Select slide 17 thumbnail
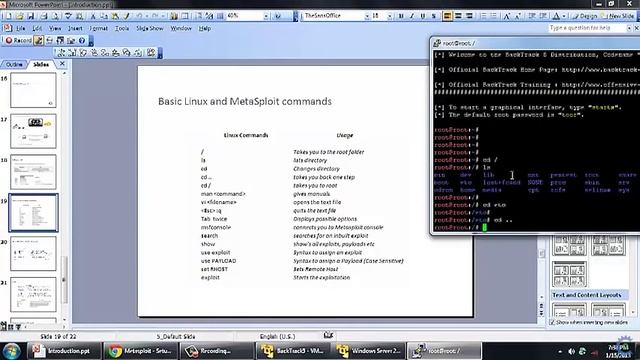The height and width of the screenshot is (360, 640). 33,131
